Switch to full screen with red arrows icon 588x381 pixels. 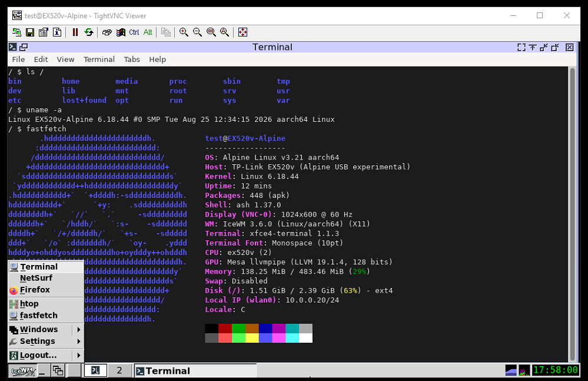point(242,32)
